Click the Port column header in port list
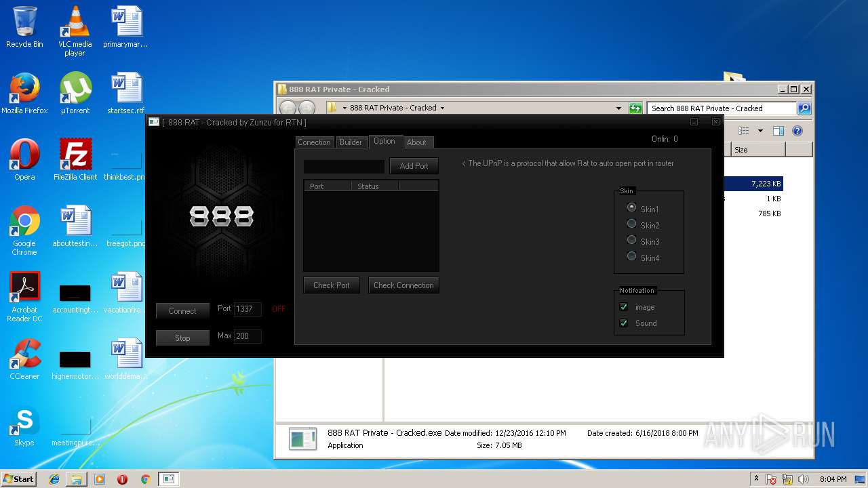Screen dimensions: 868x488 pyautogui.click(x=328, y=186)
